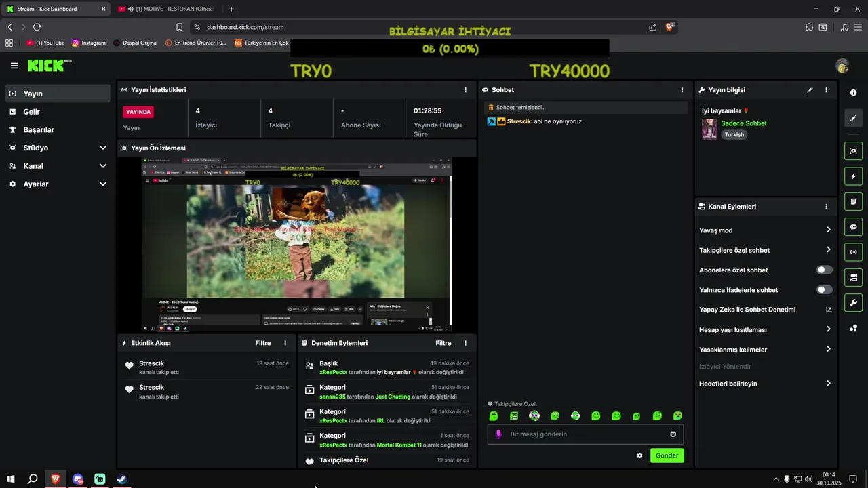The height and width of the screenshot is (488, 868).
Task: Toggle the chat bubble widget in right sidebar
Action: click(x=853, y=227)
